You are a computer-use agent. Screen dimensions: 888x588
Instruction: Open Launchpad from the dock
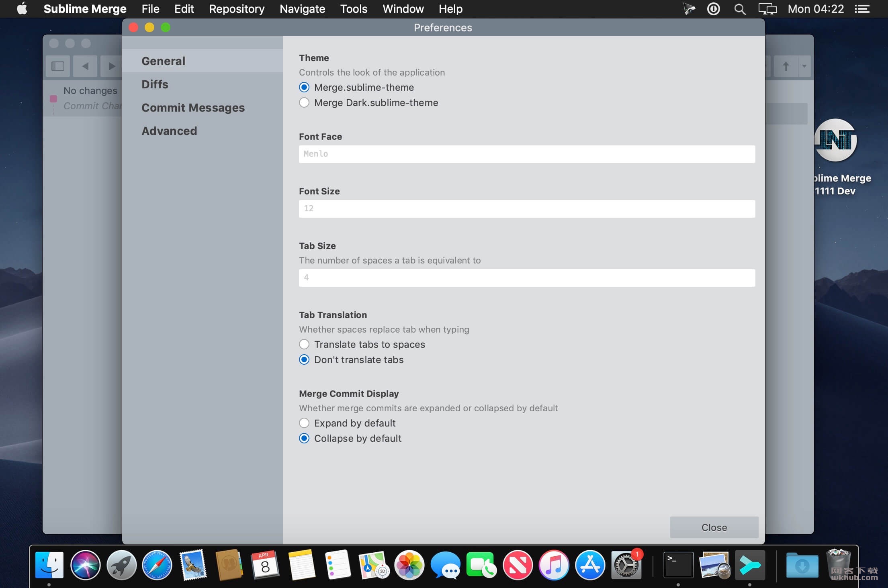121,565
